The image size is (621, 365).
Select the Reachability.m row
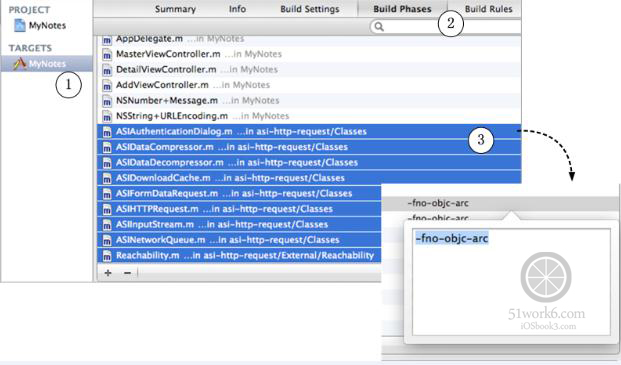coord(239,255)
